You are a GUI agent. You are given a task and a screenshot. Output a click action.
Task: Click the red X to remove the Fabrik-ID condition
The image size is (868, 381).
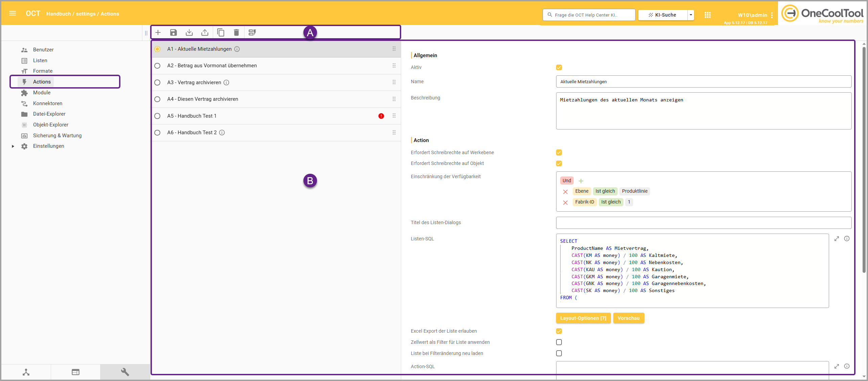pos(565,203)
